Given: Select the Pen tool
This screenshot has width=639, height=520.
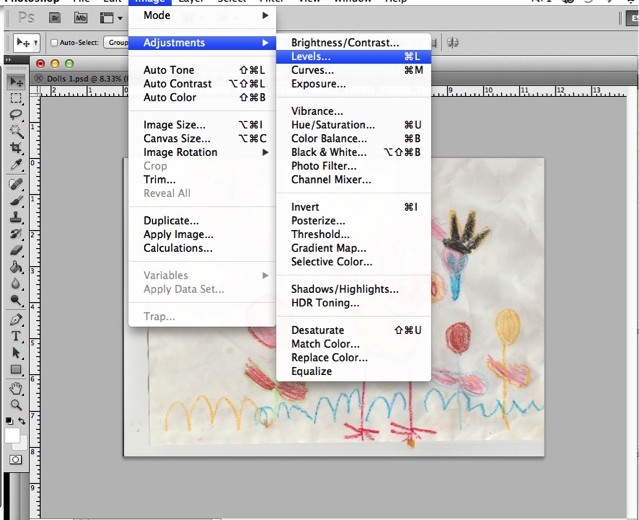Looking at the screenshot, I should coord(16,319).
